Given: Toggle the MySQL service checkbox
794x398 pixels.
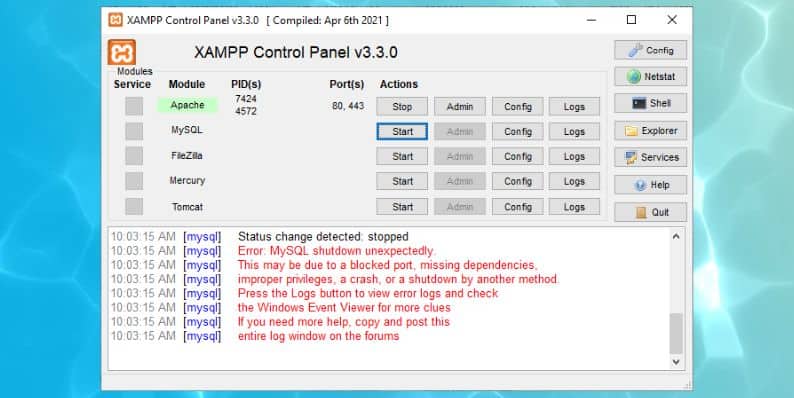Looking at the screenshot, I should coord(134,131).
